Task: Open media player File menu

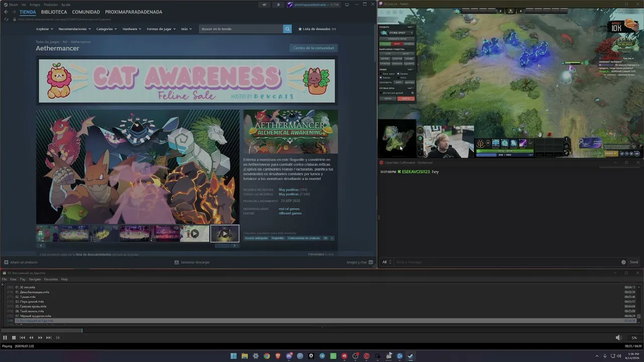Action: [4, 279]
